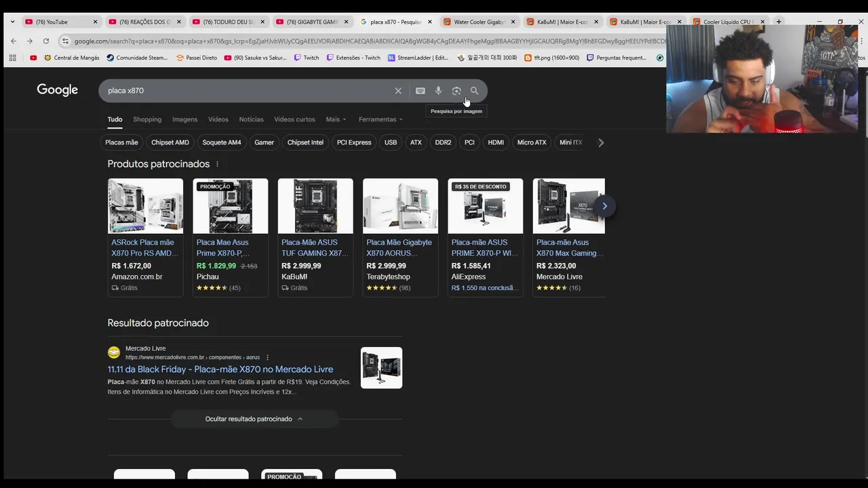Open the "Central de Mangás" bookmark

[72, 58]
